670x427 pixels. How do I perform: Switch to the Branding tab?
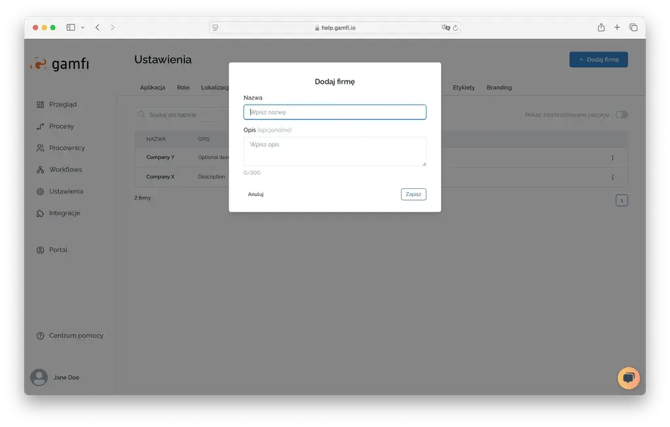pyautogui.click(x=499, y=88)
